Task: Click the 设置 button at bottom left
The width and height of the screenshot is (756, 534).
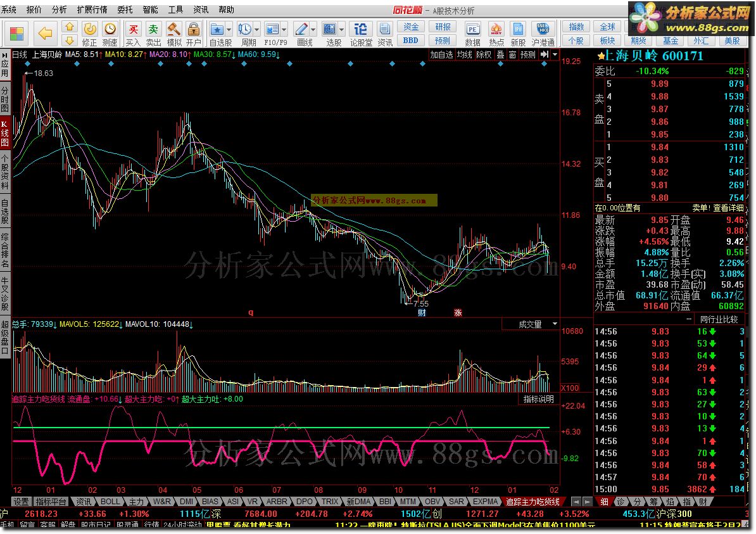Action: click(22, 502)
